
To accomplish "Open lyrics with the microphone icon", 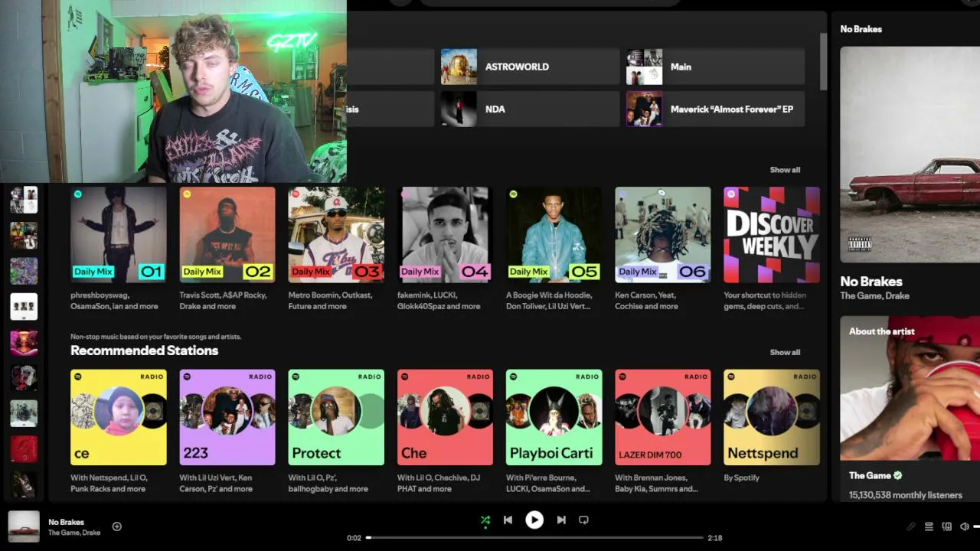I will (x=911, y=527).
